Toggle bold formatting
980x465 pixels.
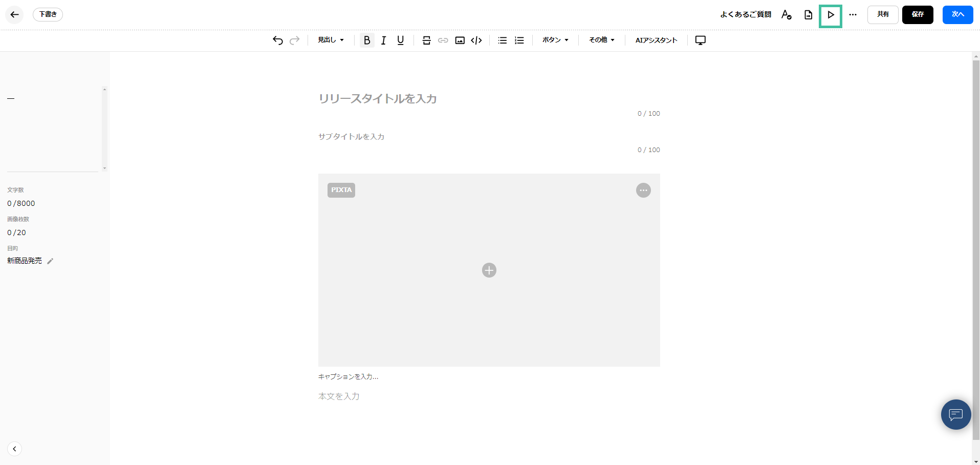[x=367, y=40]
